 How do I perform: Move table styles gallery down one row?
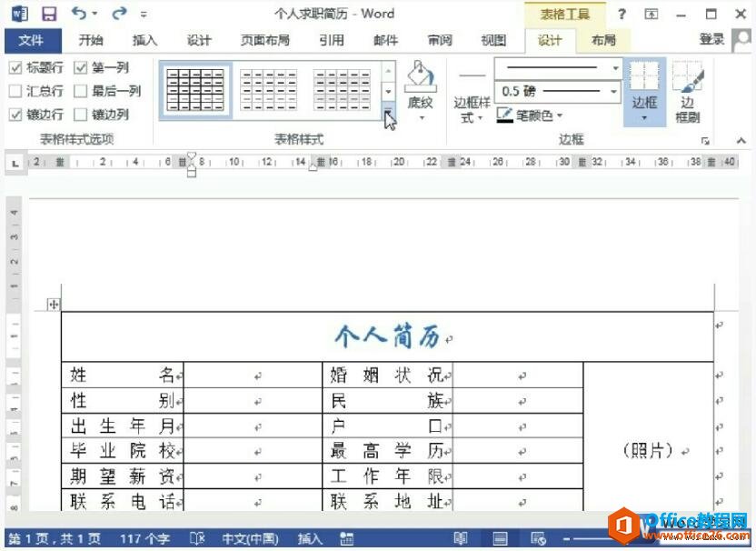388,91
